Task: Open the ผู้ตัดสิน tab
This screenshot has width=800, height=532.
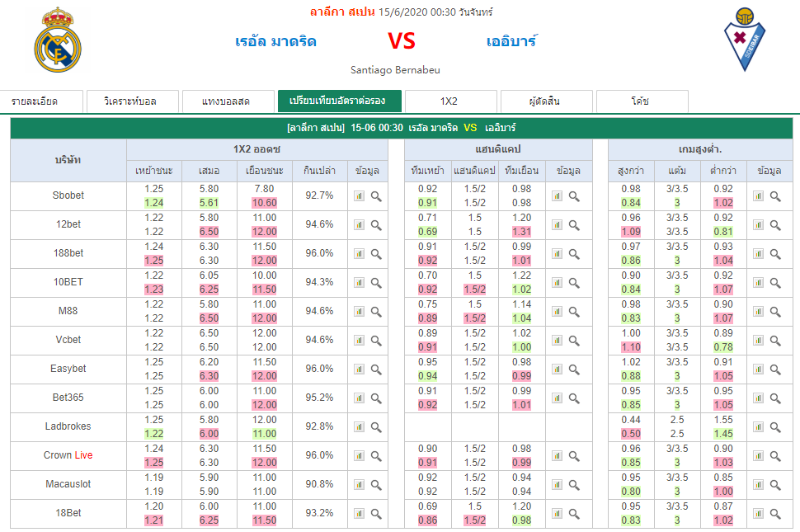Action: pos(547,101)
